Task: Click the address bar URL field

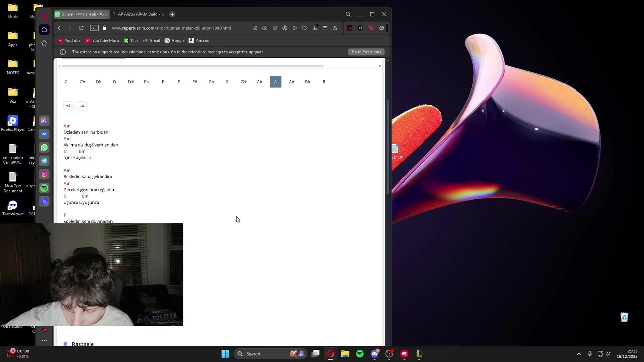Action: pos(171,28)
